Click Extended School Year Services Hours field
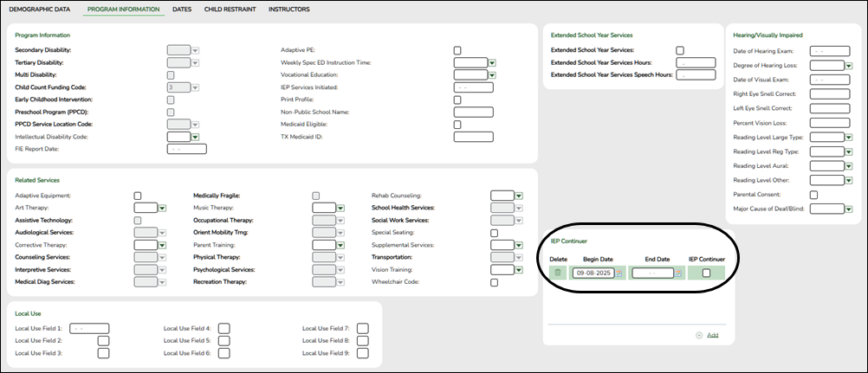Image resolution: width=868 pixels, height=373 pixels. coord(696,63)
